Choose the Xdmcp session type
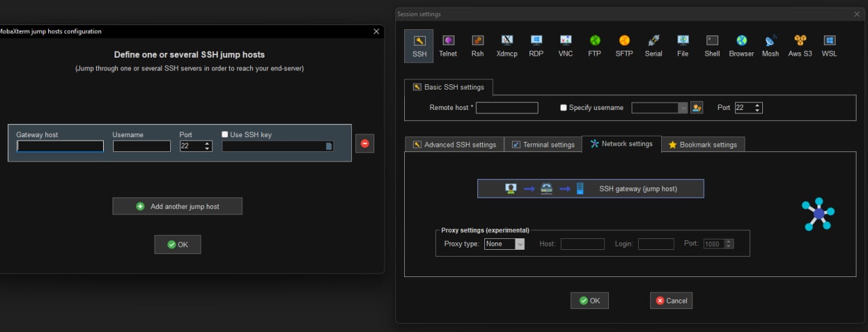The width and height of the screenshot is (868, 332). [507, 46]
